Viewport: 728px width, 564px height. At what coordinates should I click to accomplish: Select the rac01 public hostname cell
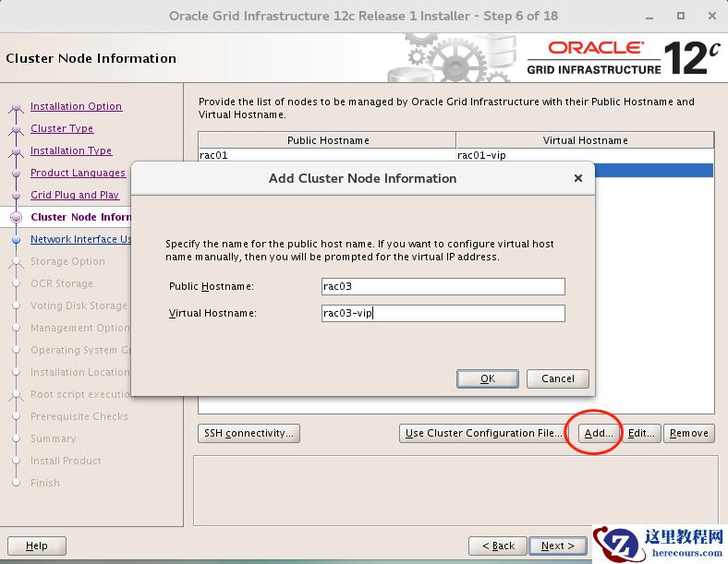tap(327, 155)
